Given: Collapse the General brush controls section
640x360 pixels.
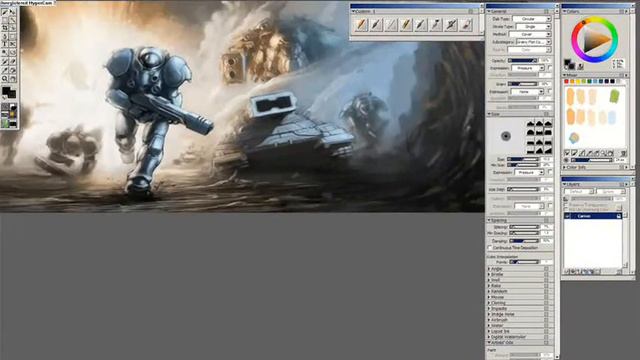Looking at the screenshot, I should (489, 11).
